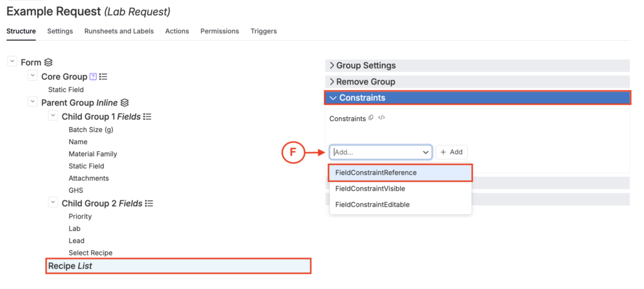Click the Example Request title text
The image size is (644, 289).
tap(53, 11)
